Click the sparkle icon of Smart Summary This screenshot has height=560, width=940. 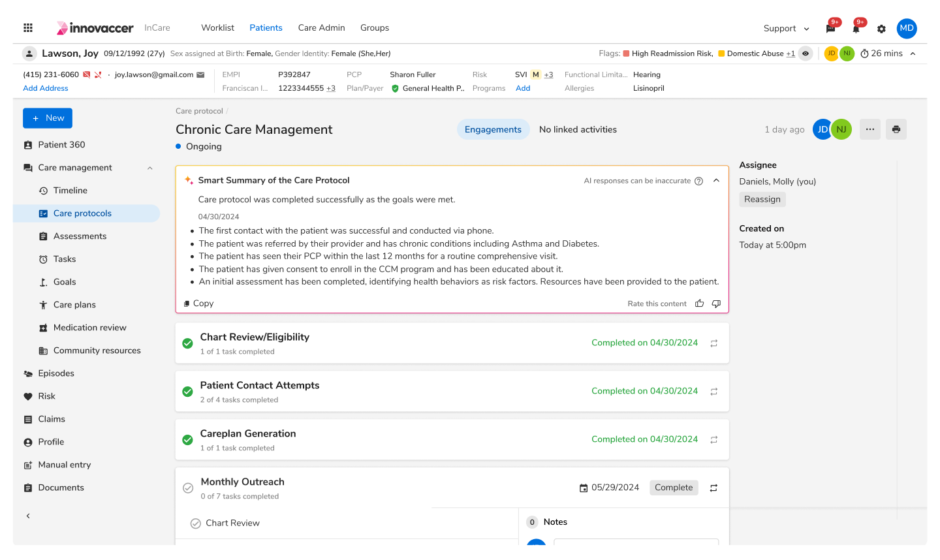pyautogui.click(x=189, y=180)
